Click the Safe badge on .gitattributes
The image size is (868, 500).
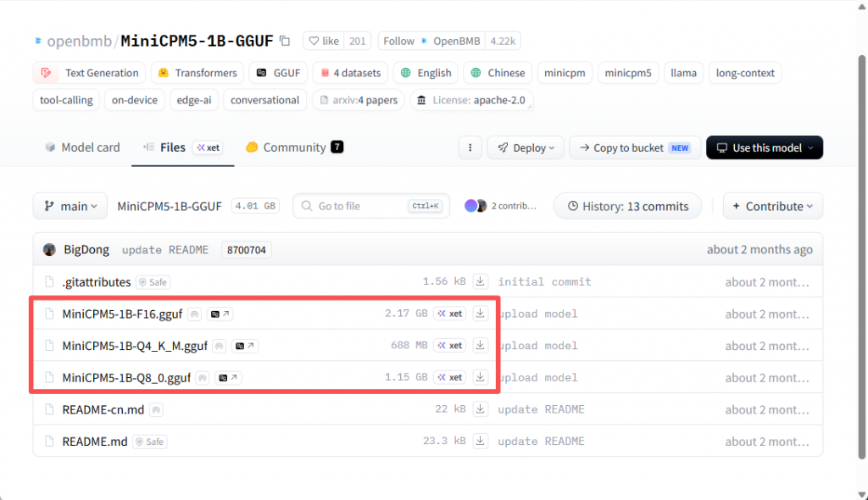153,282
